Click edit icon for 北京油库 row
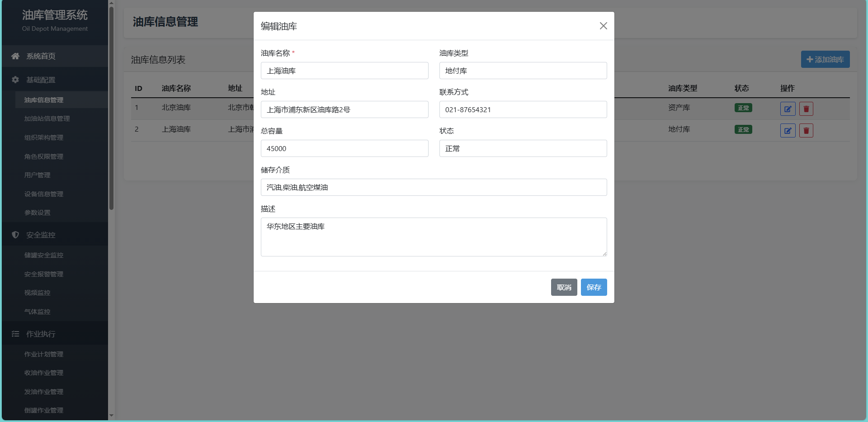Viewport: 868px width, 422px height. (788, 109)
